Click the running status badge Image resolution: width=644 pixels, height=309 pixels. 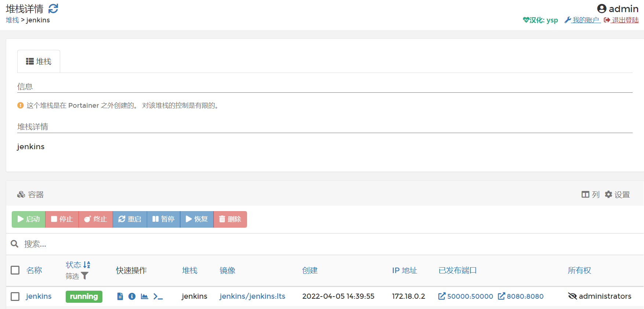click(84, 297)
